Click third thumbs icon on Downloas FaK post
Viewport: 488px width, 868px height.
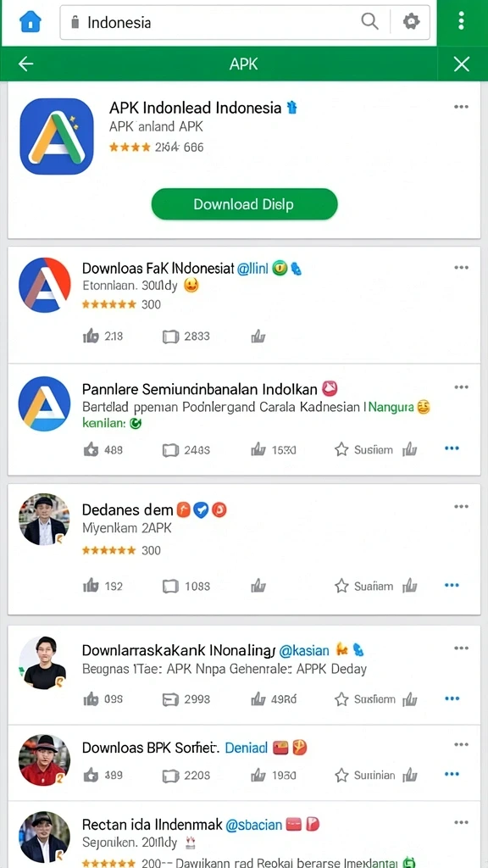point(258,336)
